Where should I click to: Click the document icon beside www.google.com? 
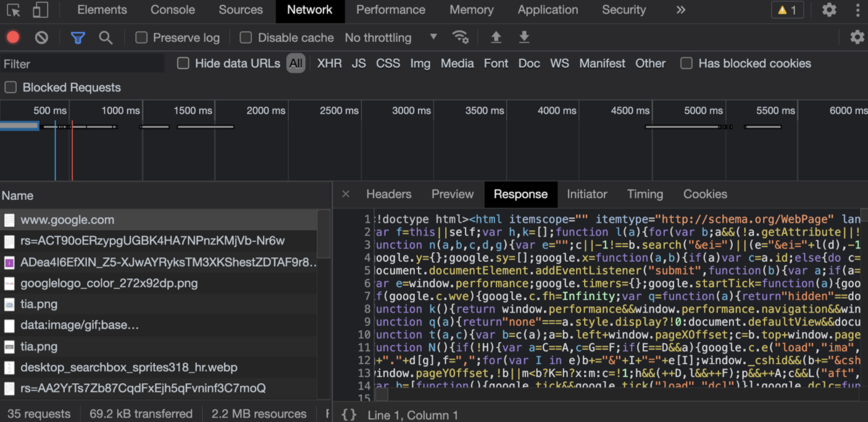click(x=9, y=220)
